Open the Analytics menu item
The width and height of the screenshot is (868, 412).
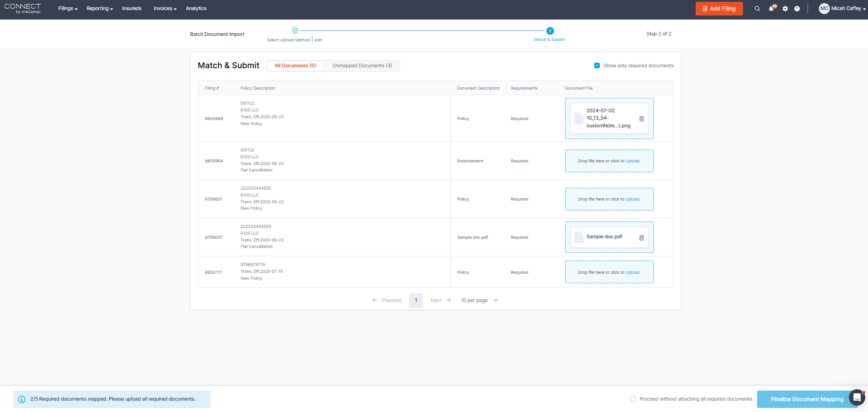pyautogui.click(x=196, y=9)
